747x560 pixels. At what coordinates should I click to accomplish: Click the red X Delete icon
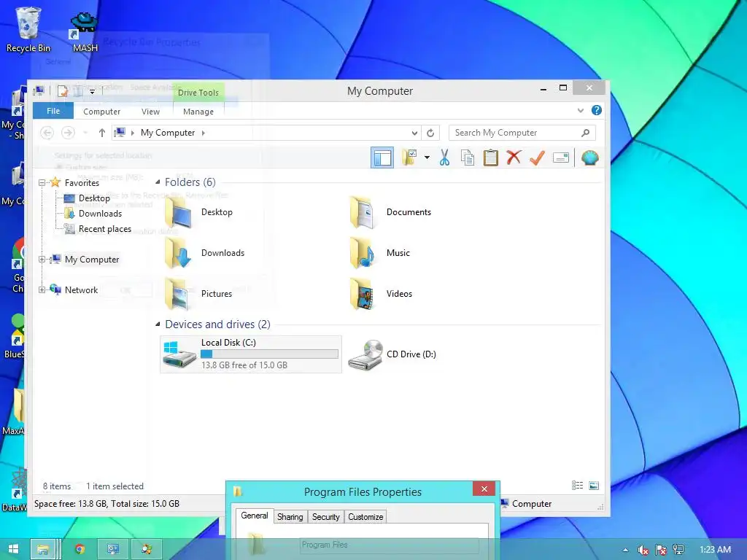click(514, 157)
